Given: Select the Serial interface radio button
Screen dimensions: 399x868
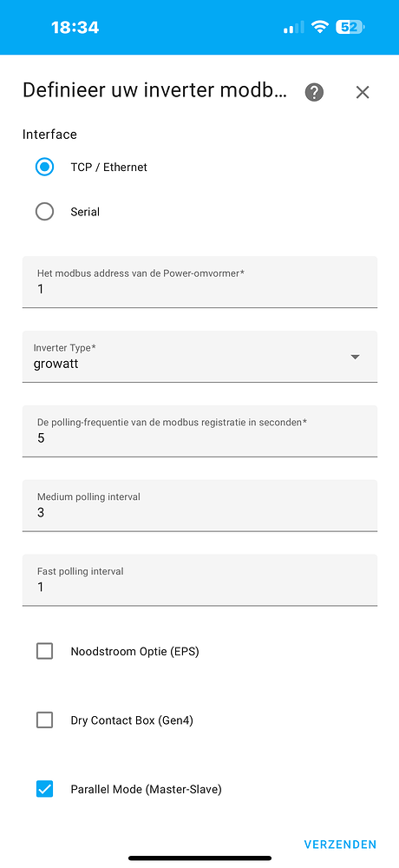Looking at the screenshot, I should click(x=45, y=212).
